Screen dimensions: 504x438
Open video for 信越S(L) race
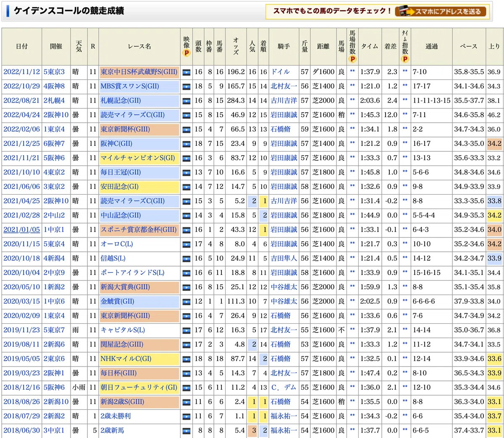[186, 259]
